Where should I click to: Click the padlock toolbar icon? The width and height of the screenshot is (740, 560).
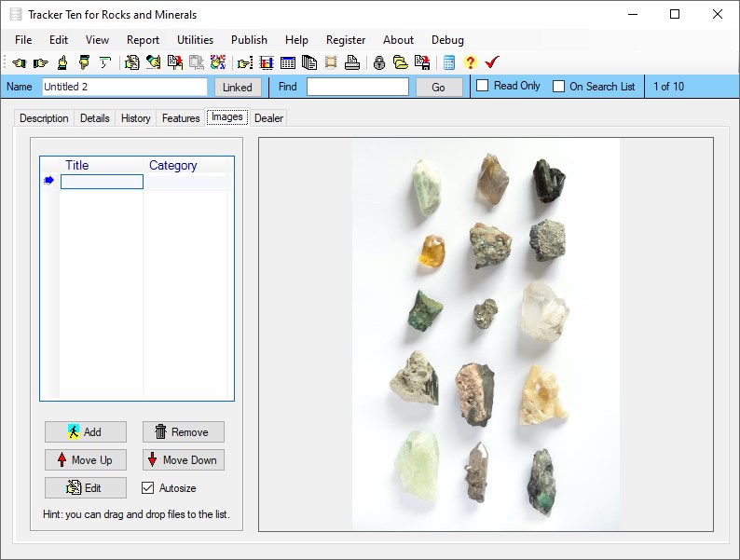(379, 62)
